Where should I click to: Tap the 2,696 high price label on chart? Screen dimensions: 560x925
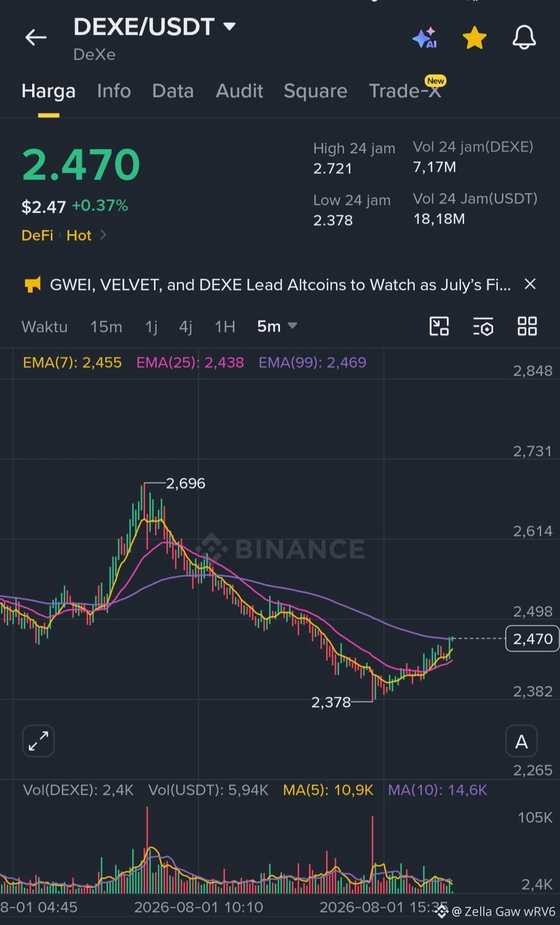pos(186,484)
